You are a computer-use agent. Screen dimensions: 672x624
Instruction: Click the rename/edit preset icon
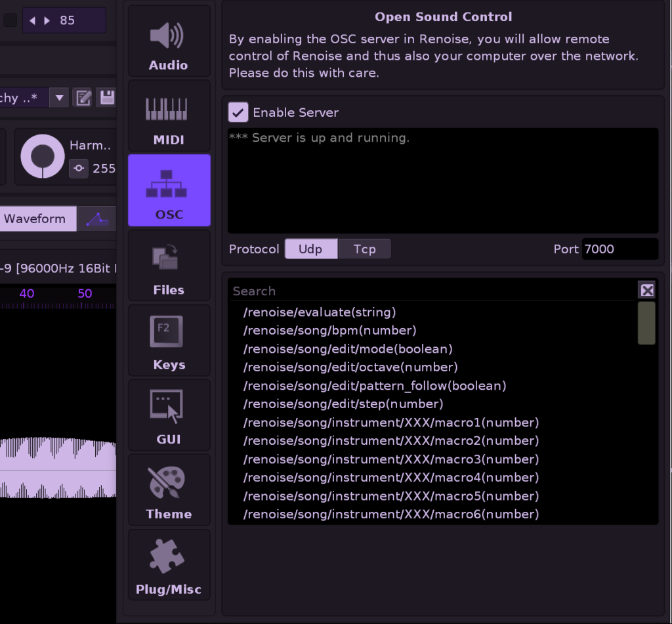tap(83, 98)
